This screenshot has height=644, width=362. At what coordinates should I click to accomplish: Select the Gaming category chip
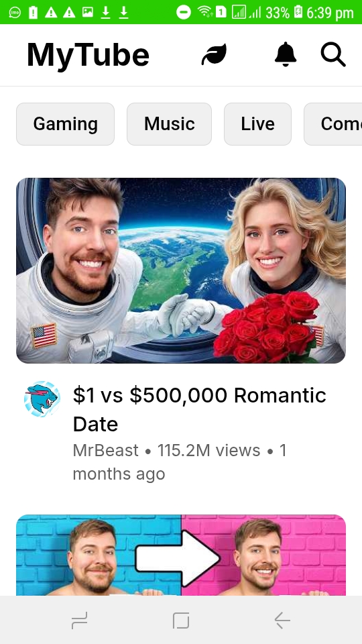click(x=65, y=124)
